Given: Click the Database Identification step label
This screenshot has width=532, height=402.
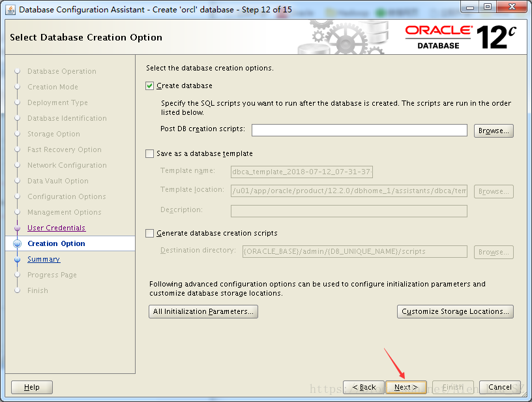Looking at the screenshot, I should point(67,118).
